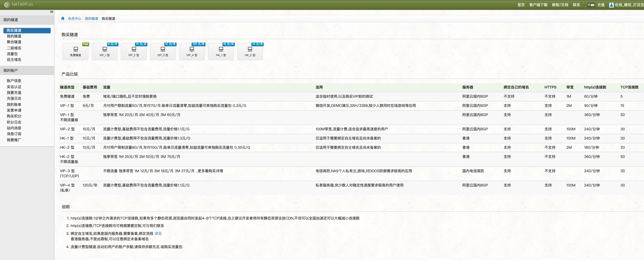Image resolution: width=644 pixels, height=260 pixels.
Task: Click the 60/分钟 connection cell
Action: pyautogui.click(x=591, y=96)
